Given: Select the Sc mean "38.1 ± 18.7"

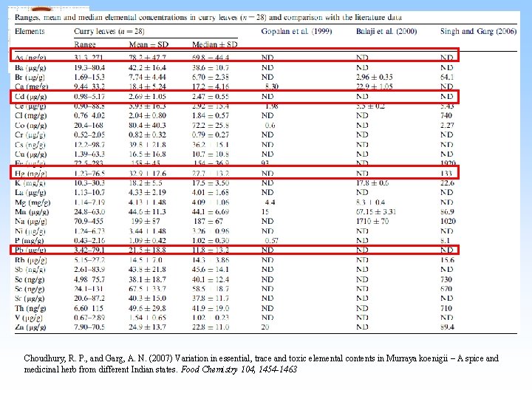Looking at the screenshot, I should coord(147,279).
